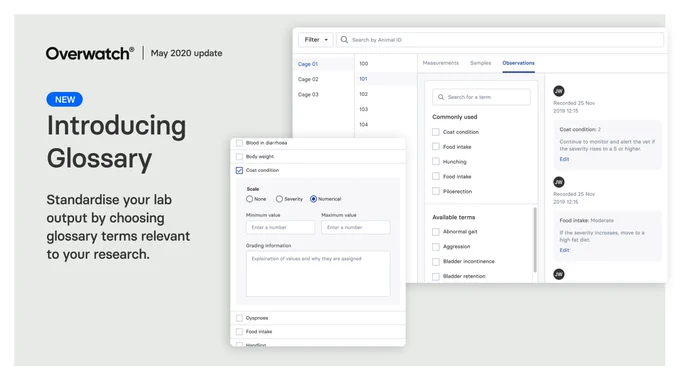Tick Coat condition under Commonly used
Viewport: 680px width, 383px height.
pyautogui.click(x=436, y=132)
